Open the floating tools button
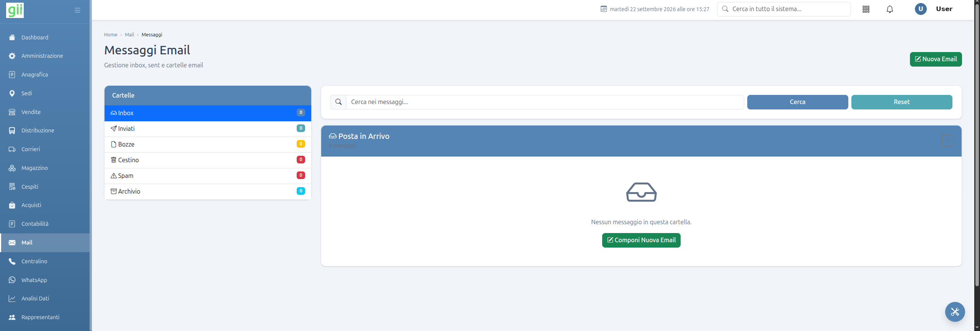Screen dimensions: 980x331 (x=955, y=312)
